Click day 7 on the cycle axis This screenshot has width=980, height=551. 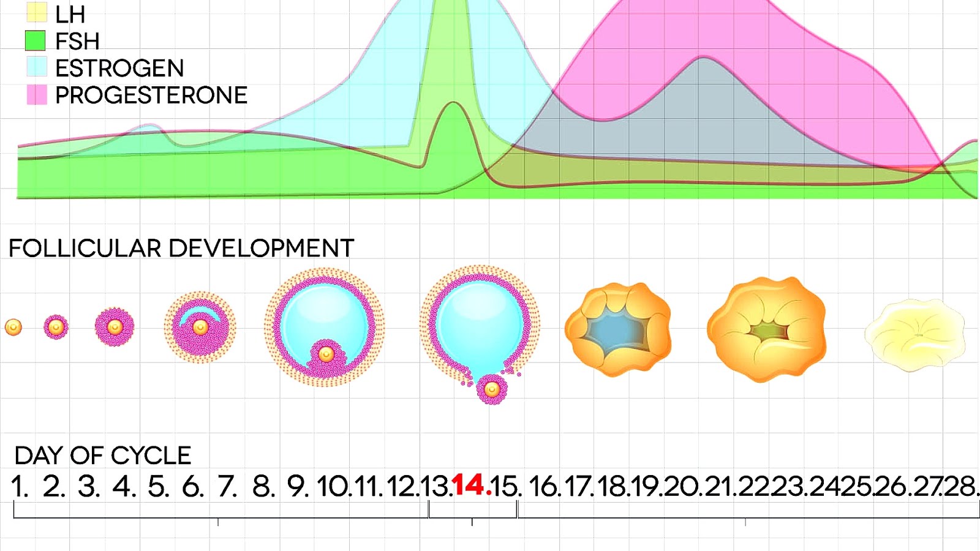point(227,487)
